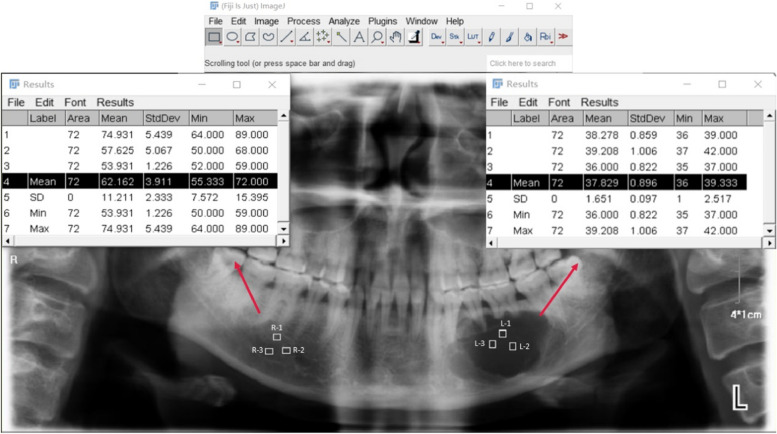The height and width of the screenshot is (434, 777).
Task: Select the Magnifying glass tool
Action: (377, 37)
